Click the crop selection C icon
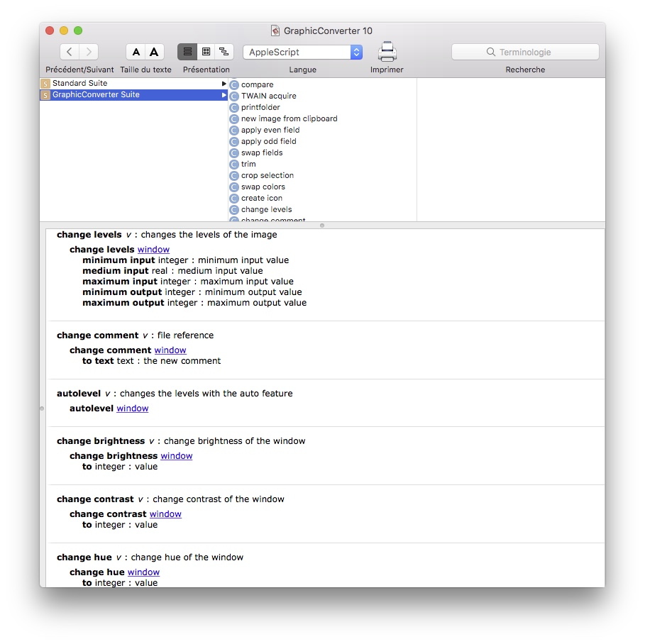The image size is (645, 644). (x=234, y=176)
